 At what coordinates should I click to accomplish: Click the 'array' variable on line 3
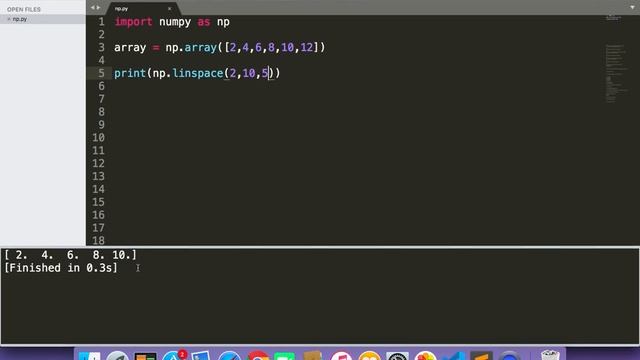[130, 48]
